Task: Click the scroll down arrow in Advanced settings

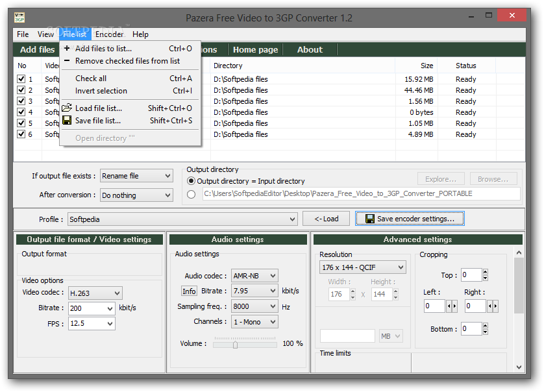Action: click(x=519, y=367)
